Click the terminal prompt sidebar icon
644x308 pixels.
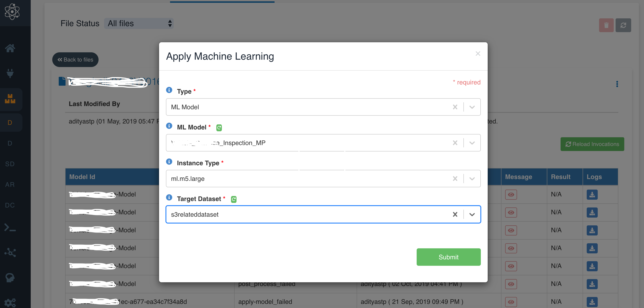pos(10,228)
